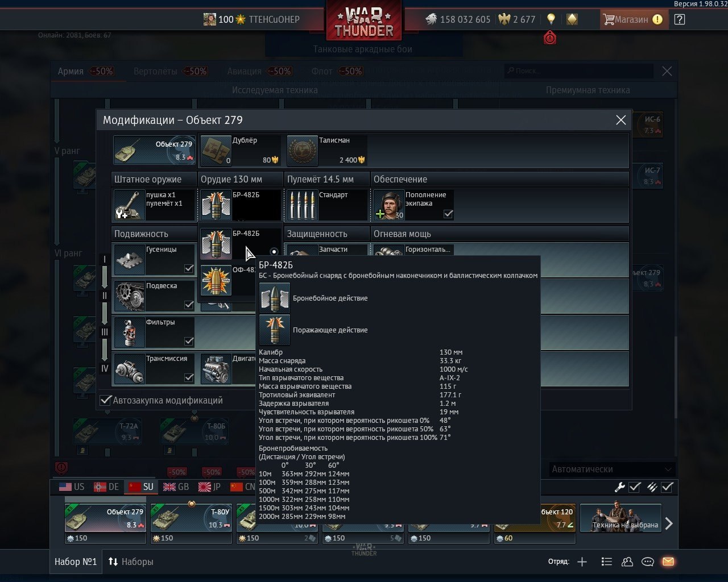Click the Горизонталь... firepower modification
The image size is (728, 582).
click(x=413, y=250)
